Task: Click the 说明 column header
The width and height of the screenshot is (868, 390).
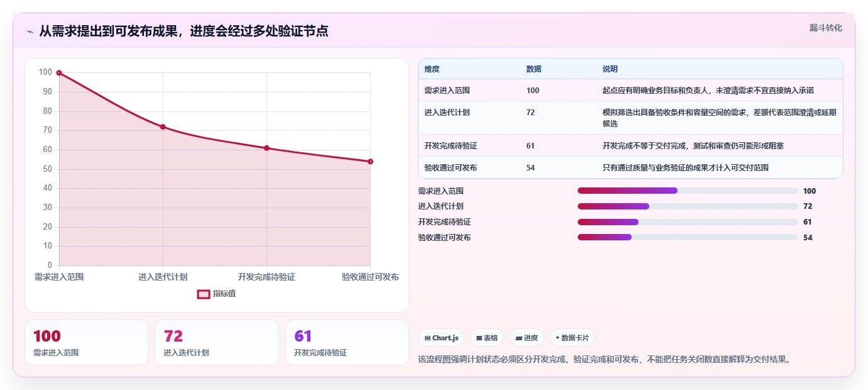Action: 610,69
